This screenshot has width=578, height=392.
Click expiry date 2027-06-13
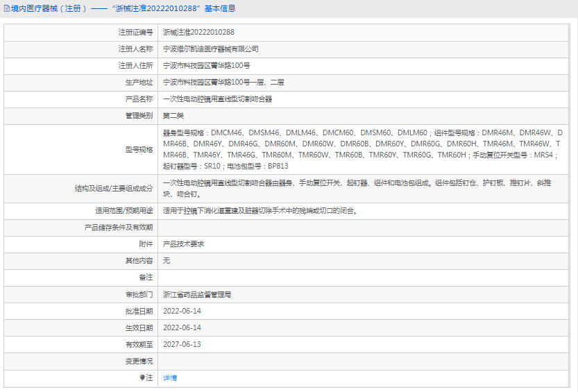pos(182,344)
